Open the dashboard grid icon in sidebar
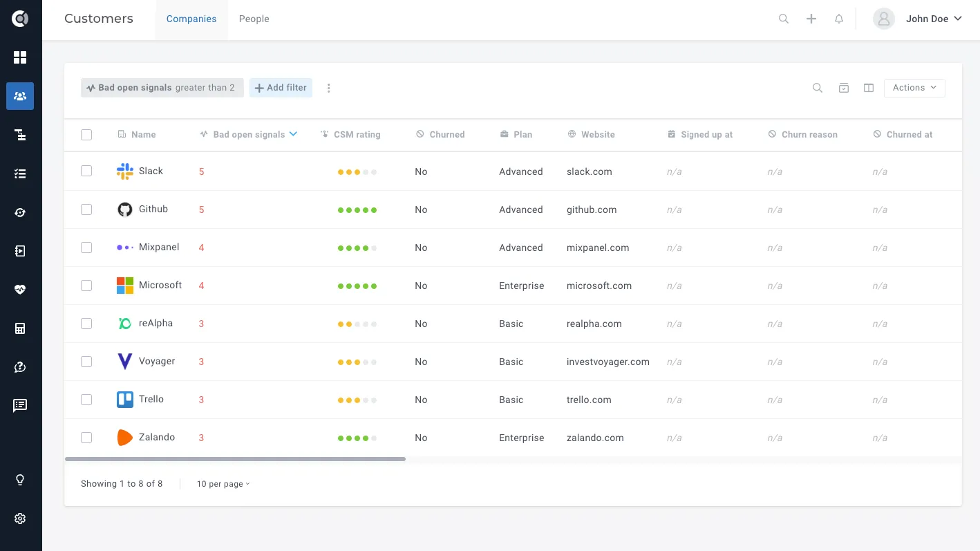 click(20, 57)
